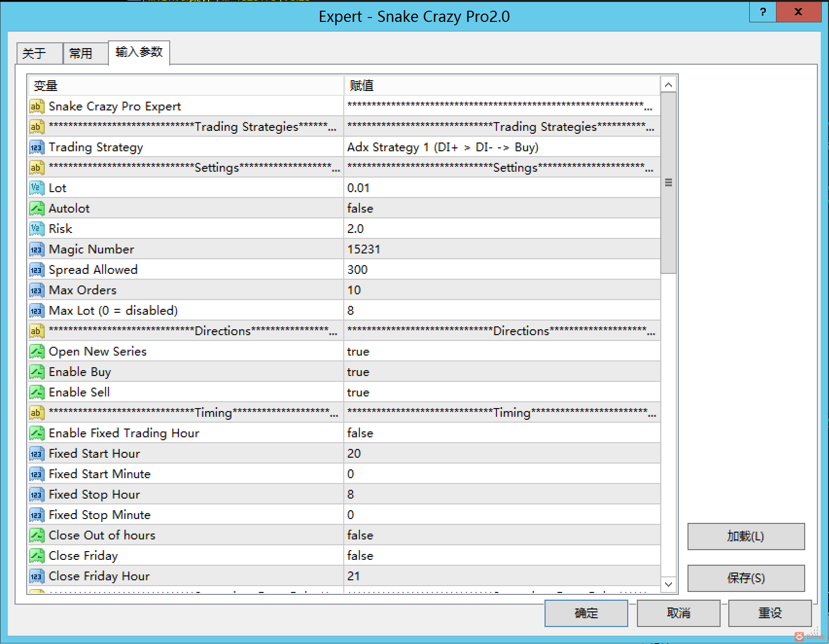The width and height of the screenshot is (829, 644).
Task: Click the double-value icon beside Lot
Action: click(37, 188)
